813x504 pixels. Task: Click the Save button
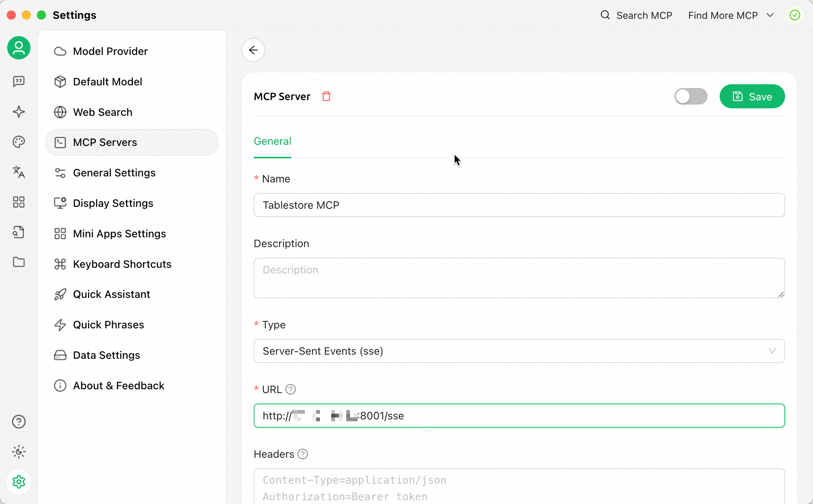pyautogui.click(x=752, y=97)
